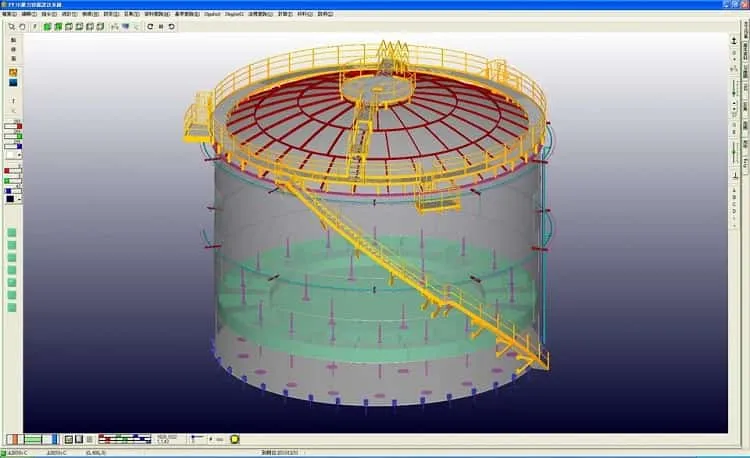Click the yellow round light icon at bottom
Image resolution: width=750 pixels, height=458 pixels.
pos(234,439)
